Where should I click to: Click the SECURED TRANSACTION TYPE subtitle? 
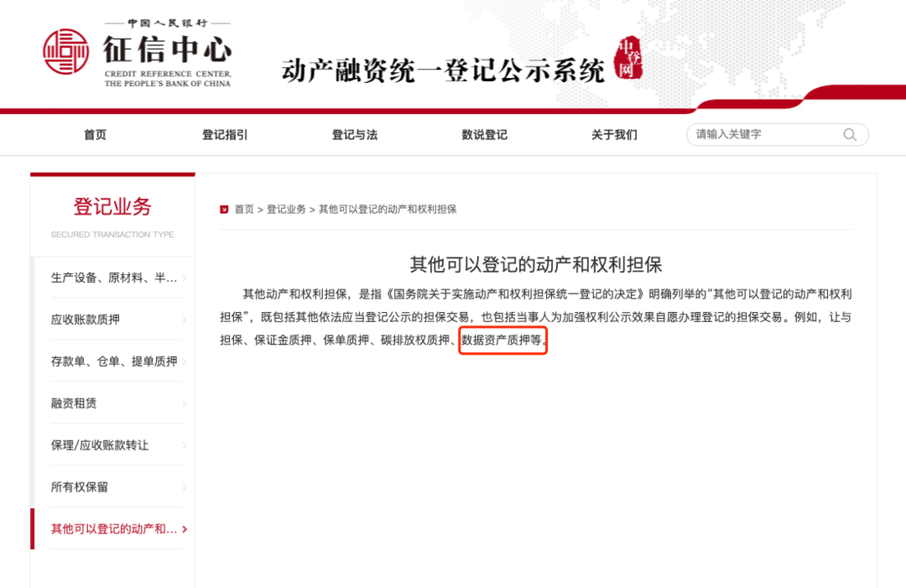(112, 235)
